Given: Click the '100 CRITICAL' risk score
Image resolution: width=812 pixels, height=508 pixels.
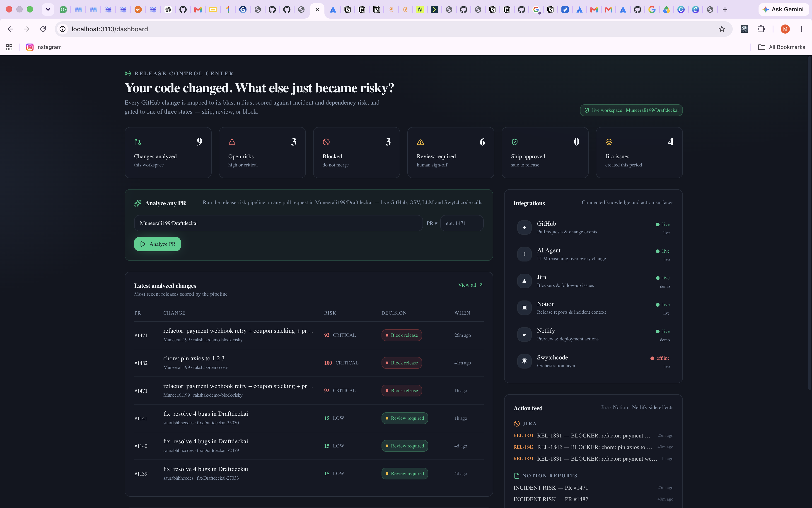Looking at the screenshot, I should pyautogui.click(x=341, y=363).
